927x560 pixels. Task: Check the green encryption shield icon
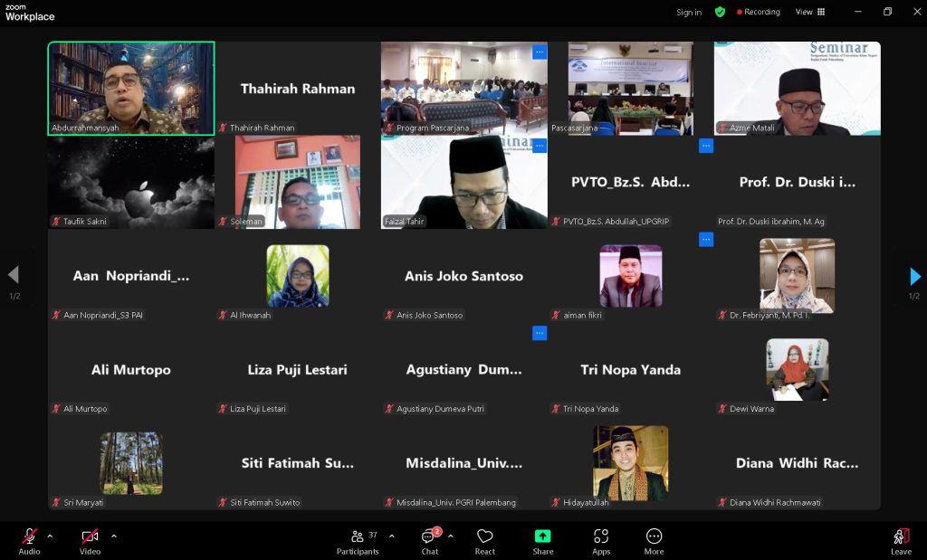(x=720, y=12)
